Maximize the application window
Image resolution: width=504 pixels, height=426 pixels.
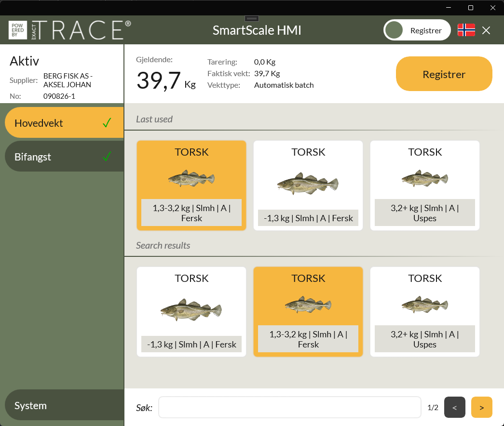[x=471, y=8]
